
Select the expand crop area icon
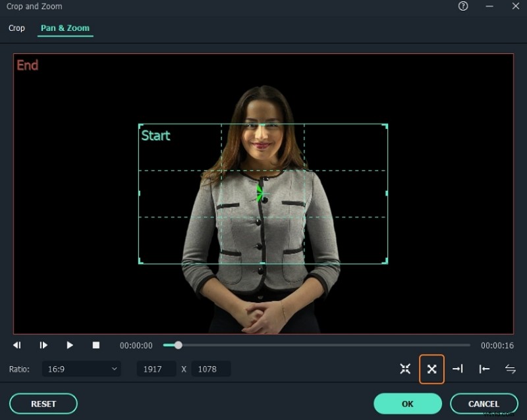click(432, 369)
